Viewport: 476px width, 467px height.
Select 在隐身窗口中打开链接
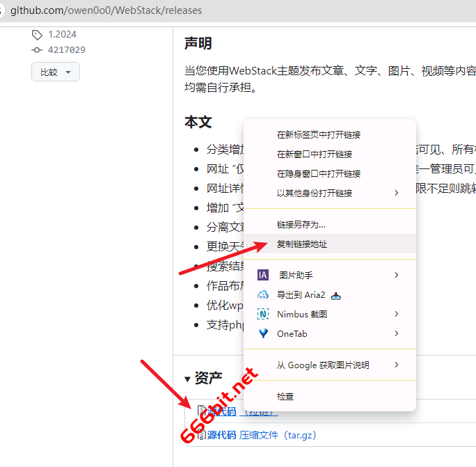pyautogui.click(x=319, y=173)
